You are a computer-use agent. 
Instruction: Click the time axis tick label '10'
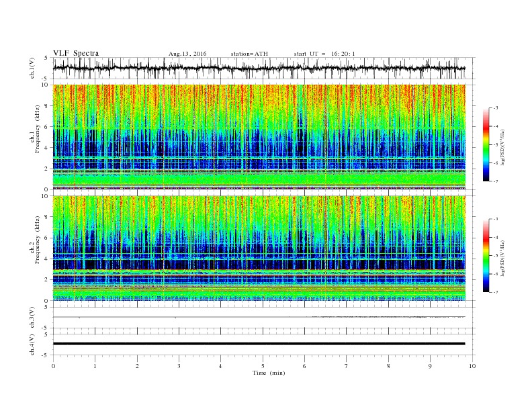coord(472,366)
